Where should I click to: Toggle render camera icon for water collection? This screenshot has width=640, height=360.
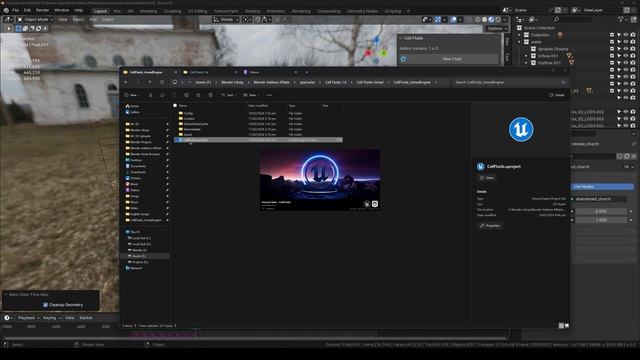click(x=633, y=42)
